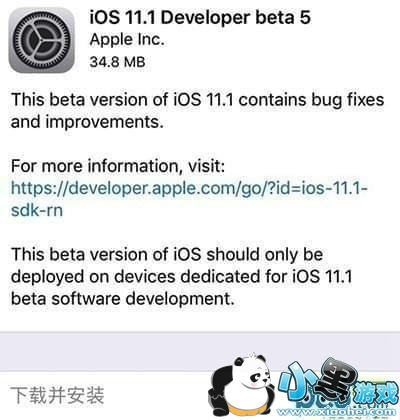
Task: Click the xiaohei.com watermark URL
Action: coord(340,413)
